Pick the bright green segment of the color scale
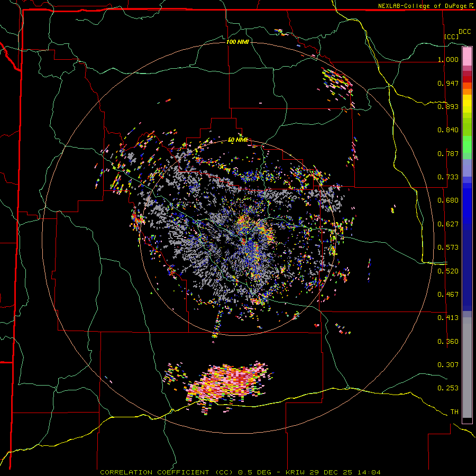The width and height of the screenshot is (476, 476). click(467, 144)
